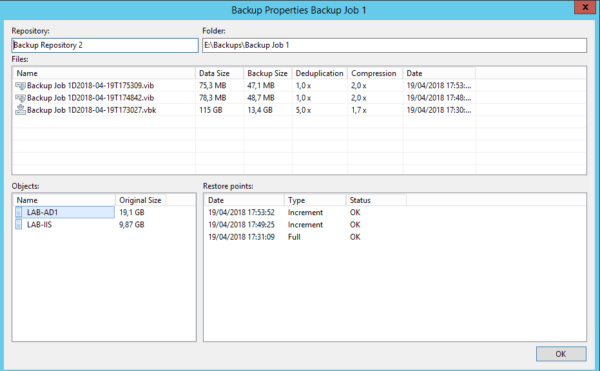
Task: Select the LAB-IIS object
Action: [x=39, y=225]
